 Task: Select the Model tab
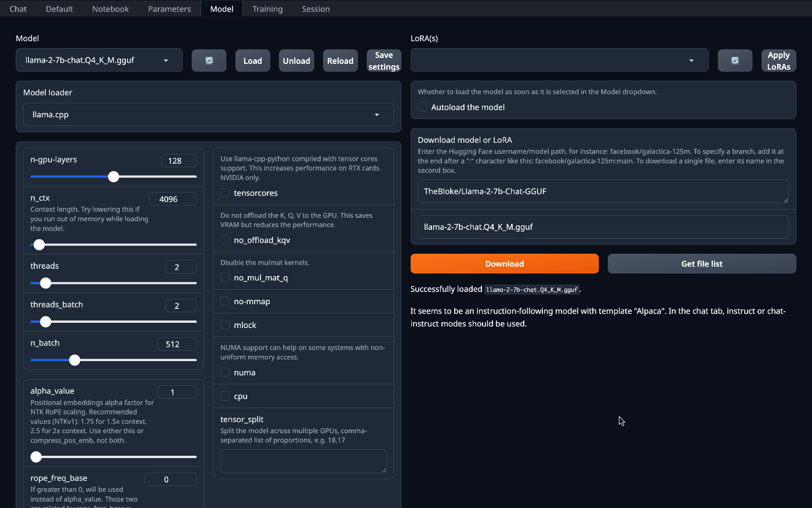tap(222, 9)
